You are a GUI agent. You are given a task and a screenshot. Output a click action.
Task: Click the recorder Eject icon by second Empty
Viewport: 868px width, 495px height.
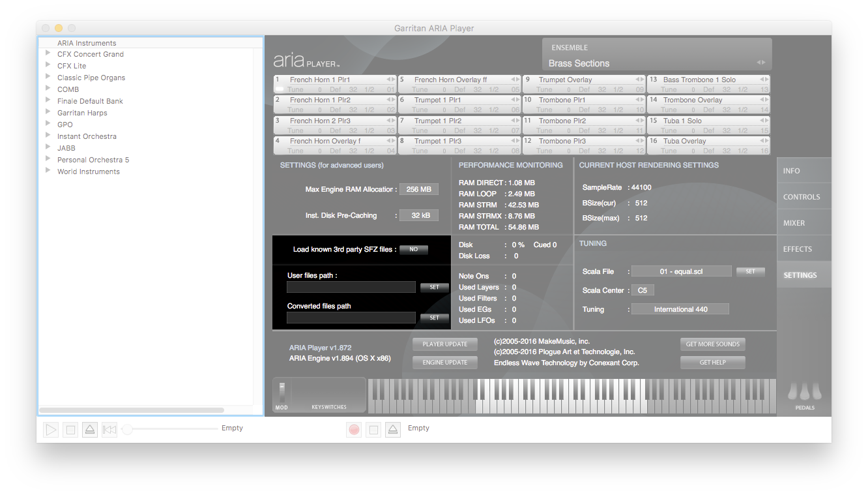[x=392, y=429]
